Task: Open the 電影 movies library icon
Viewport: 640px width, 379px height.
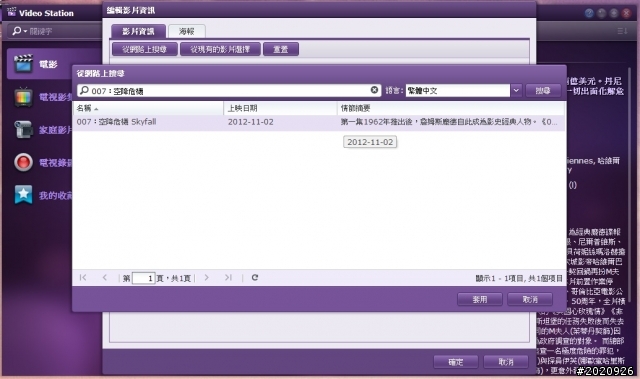Action: click(x=23, y=64)
